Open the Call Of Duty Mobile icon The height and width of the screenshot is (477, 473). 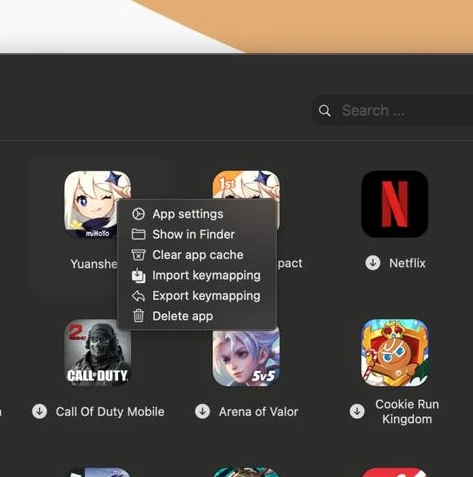tap(98, 353)
